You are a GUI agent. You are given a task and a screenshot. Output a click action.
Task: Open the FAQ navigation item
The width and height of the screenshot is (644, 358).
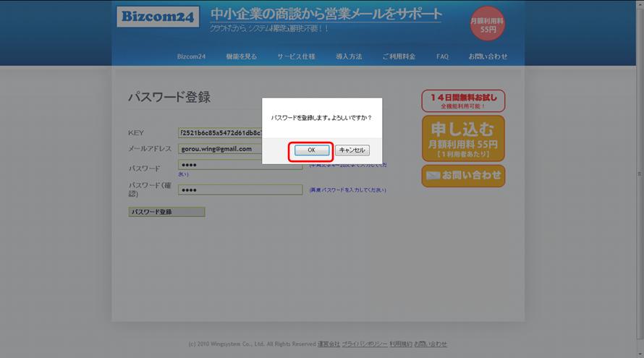[x=442, y=56]
